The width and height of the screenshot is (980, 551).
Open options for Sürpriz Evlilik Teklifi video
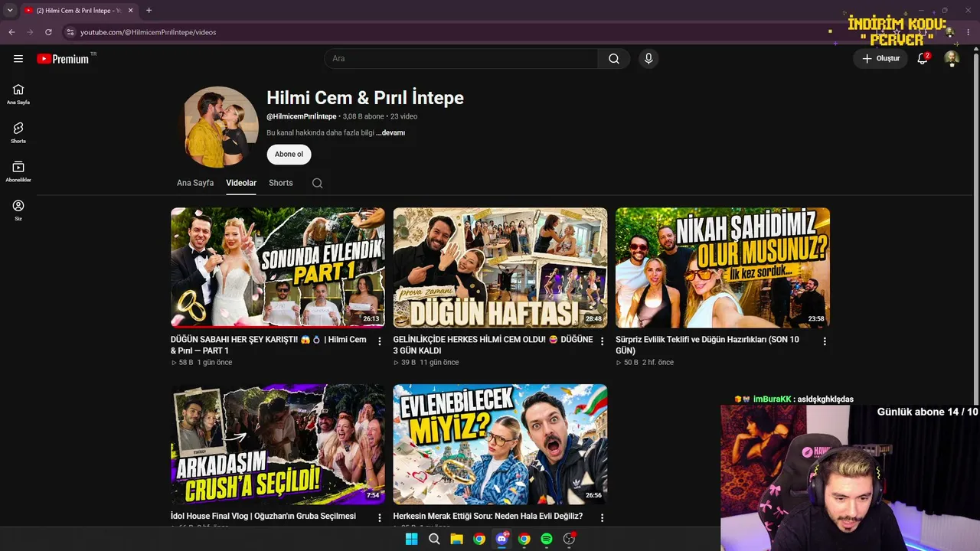pyautogui.click(x=825, y=341)
